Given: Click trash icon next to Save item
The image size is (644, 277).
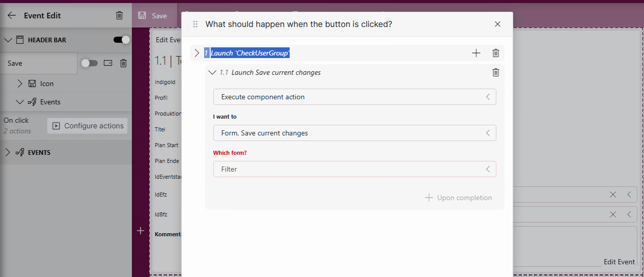Looking at the screenshot, I should coord(123,63).
